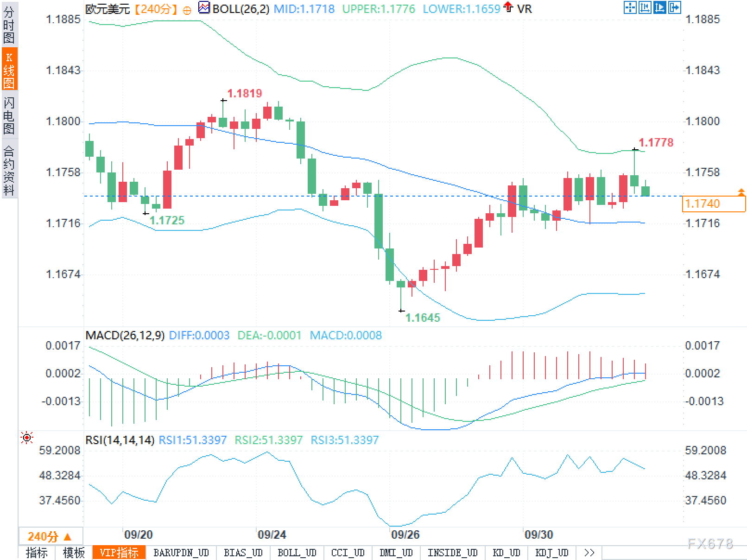Screen dimensions: 747x560
Task: Click the third chart toolbar icon at top right
Action: point(659,7)
